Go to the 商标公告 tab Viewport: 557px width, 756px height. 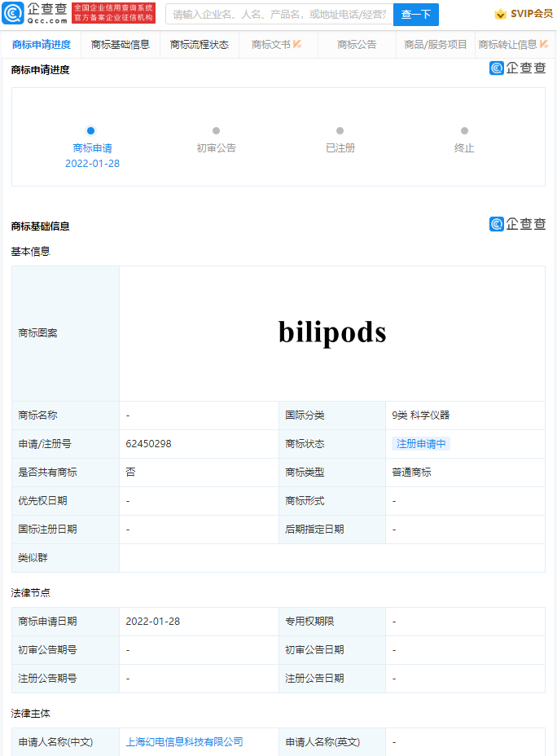357,44
